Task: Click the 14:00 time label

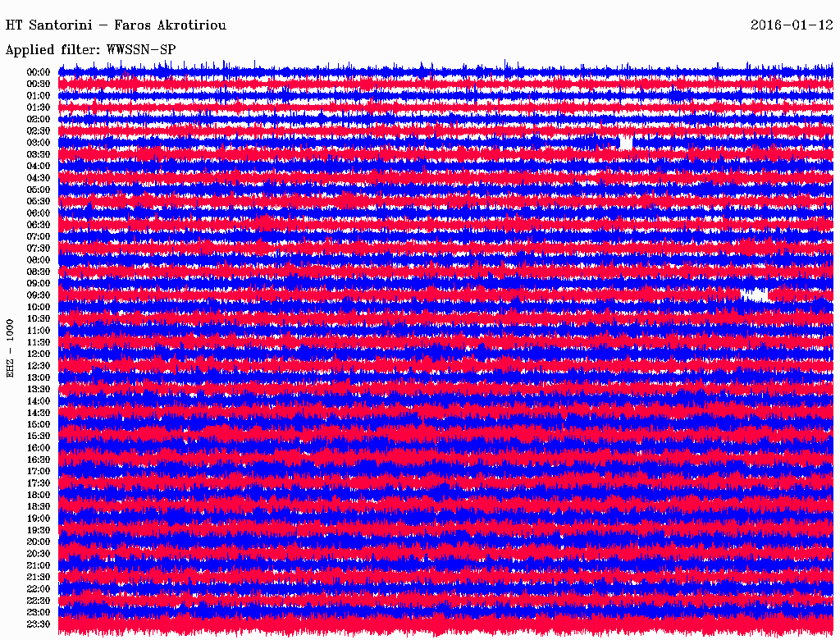Action: click(39, 401)
